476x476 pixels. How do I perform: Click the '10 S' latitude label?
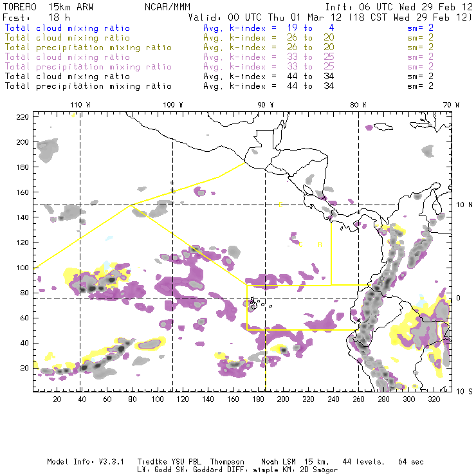coord(464,392)
